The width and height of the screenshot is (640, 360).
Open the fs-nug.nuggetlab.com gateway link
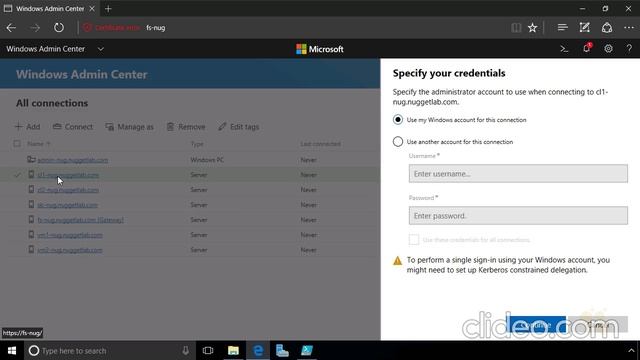click(x=80, y=220)
